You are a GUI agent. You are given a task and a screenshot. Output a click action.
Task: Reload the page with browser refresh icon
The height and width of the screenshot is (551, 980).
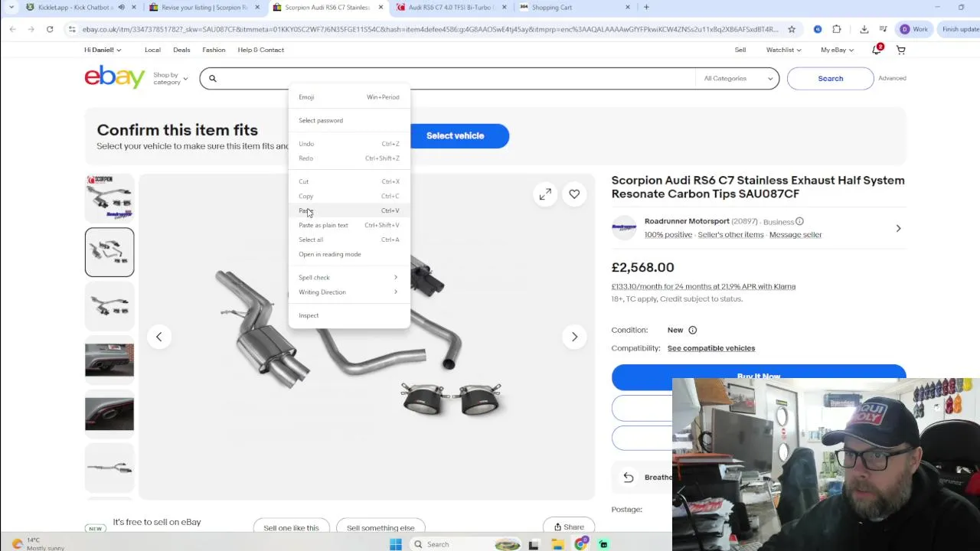[50, 29]
